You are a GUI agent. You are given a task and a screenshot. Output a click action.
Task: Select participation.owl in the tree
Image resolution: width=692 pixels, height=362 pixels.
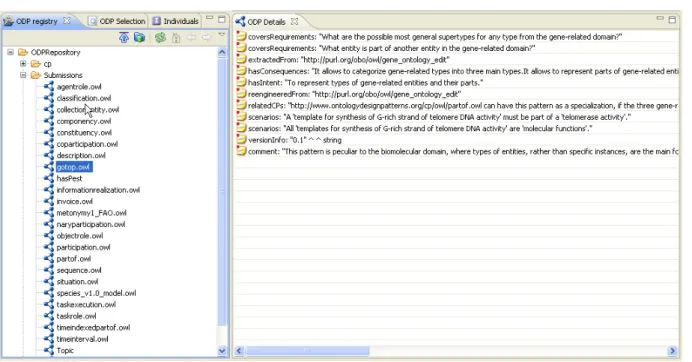coord(83,247)
